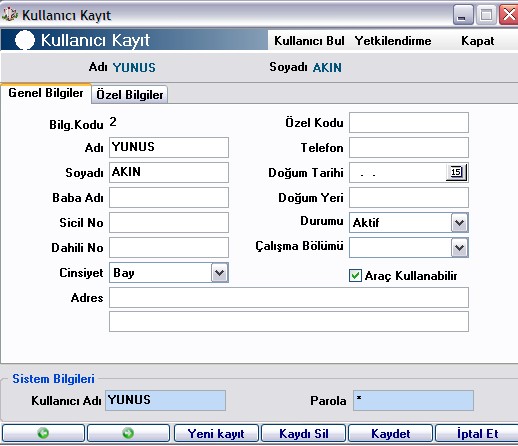The image size is (518, 446).
Task: Click the Yeni kayıt button
Action: [216, 433]
